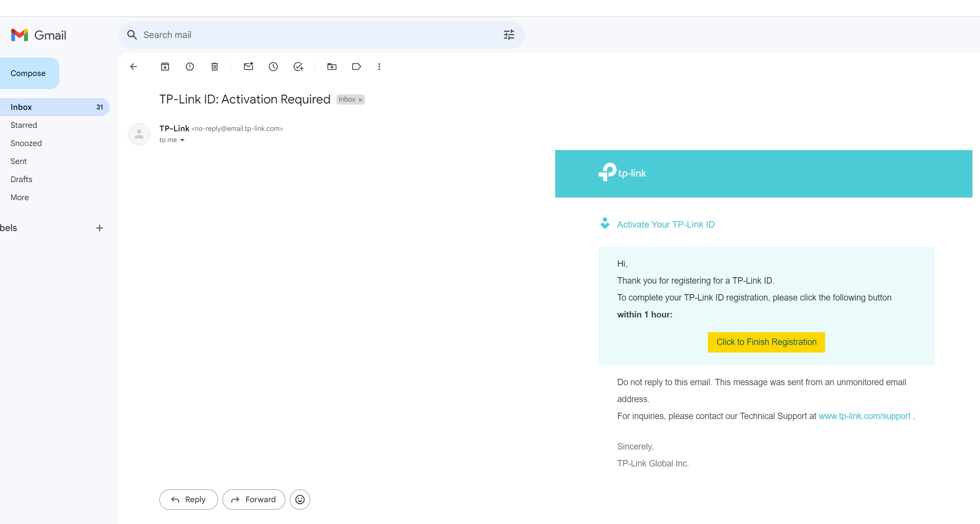This screenshot has height=524, width=980.
Task: Open the Snoozed folder
Action: coord(26,143)
